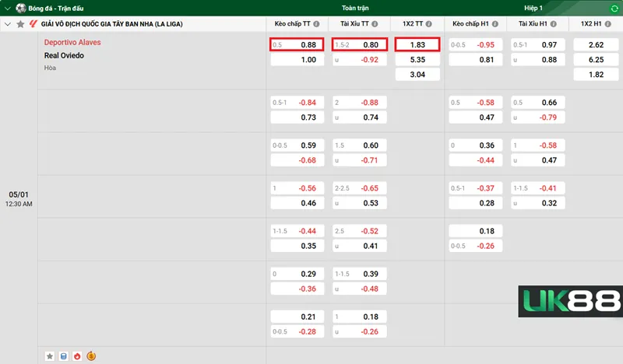Select the 1X2 TT odds 1.83
Screen dimensions: 623x364
click(417, 45)
